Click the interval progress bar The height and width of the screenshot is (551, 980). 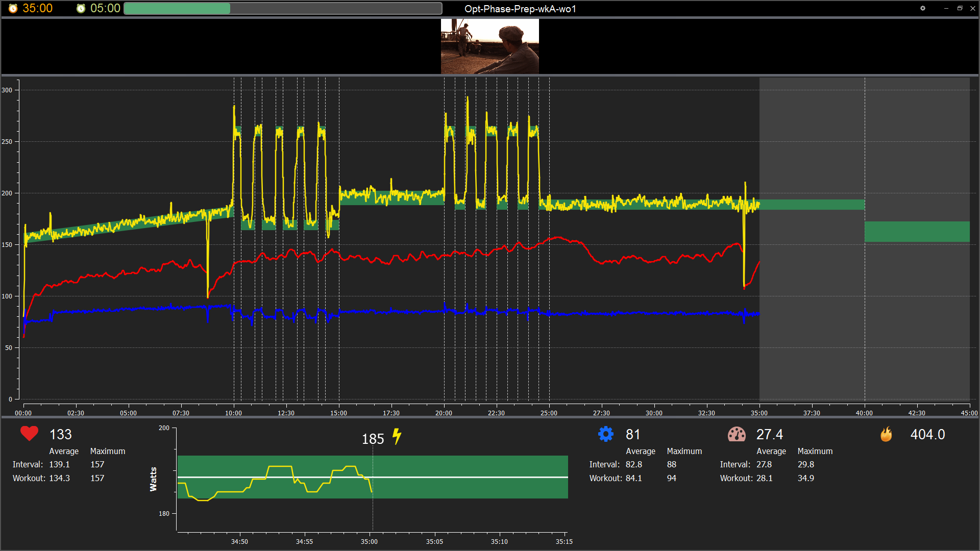(x=283, y=9)
